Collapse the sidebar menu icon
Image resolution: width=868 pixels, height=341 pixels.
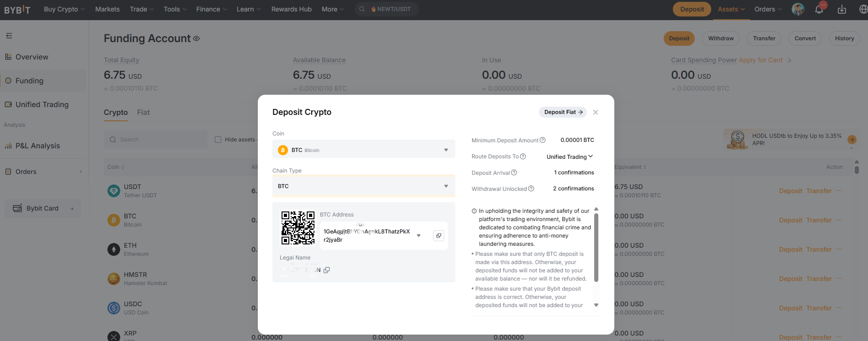(9, 36)
